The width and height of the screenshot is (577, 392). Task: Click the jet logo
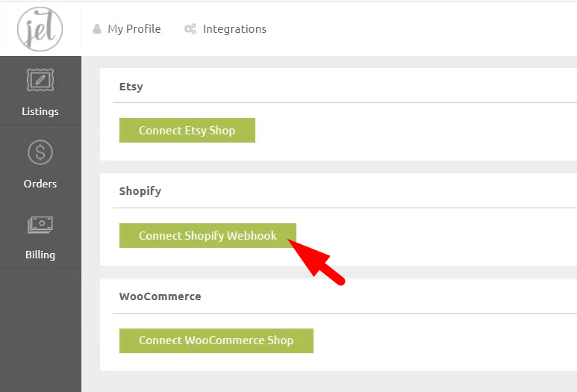point(40,29)
